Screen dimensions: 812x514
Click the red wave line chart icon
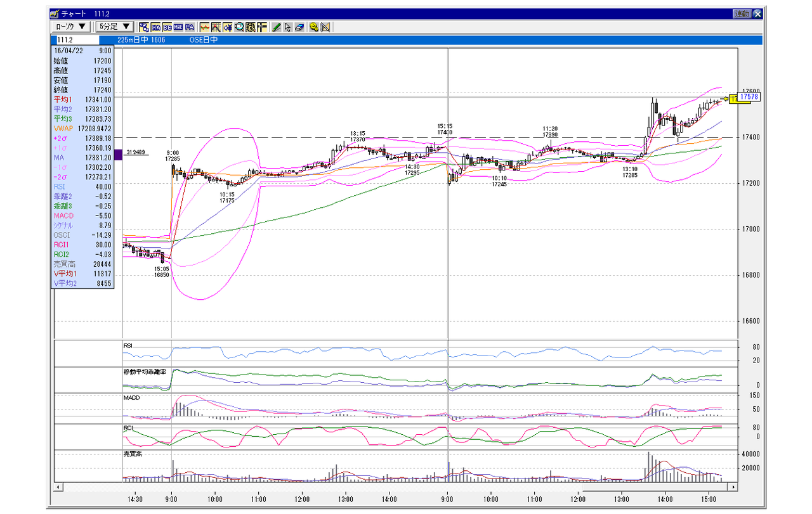tap(205, 27)
